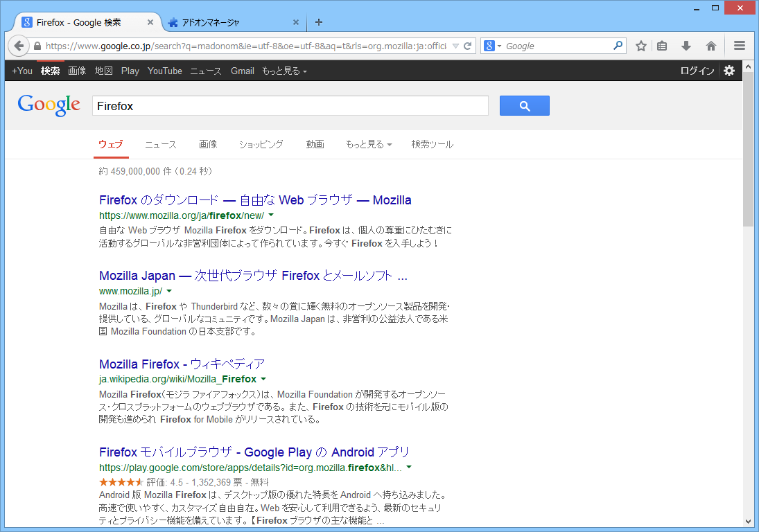
Task: Click the address bar URL text
Action: tap(246, 46)
